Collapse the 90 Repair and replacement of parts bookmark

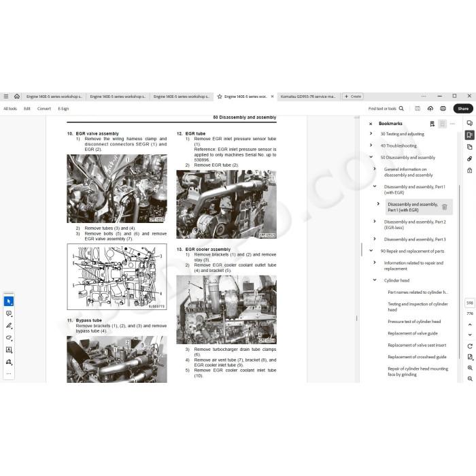tap(371, 251)
